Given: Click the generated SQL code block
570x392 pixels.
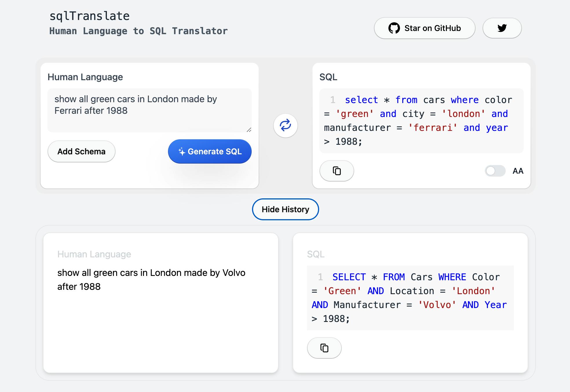Looking at the screenshot, I should pos(421,121).
